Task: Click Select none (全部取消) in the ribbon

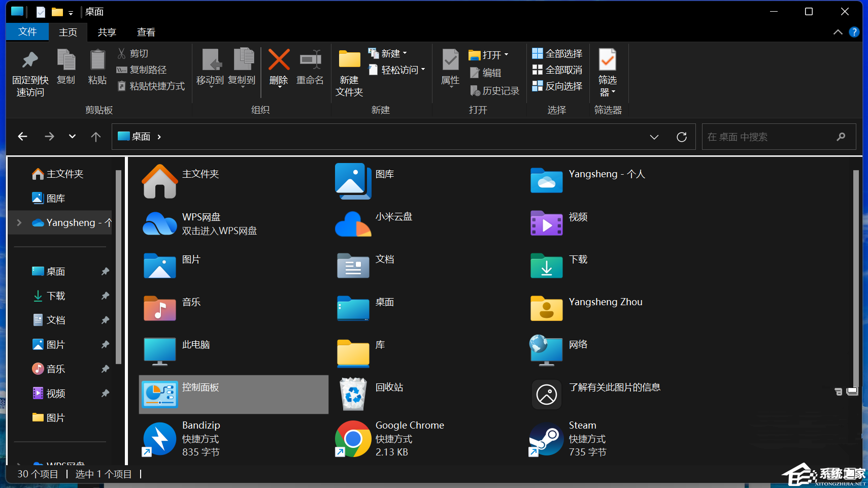Action: point(557,70)
